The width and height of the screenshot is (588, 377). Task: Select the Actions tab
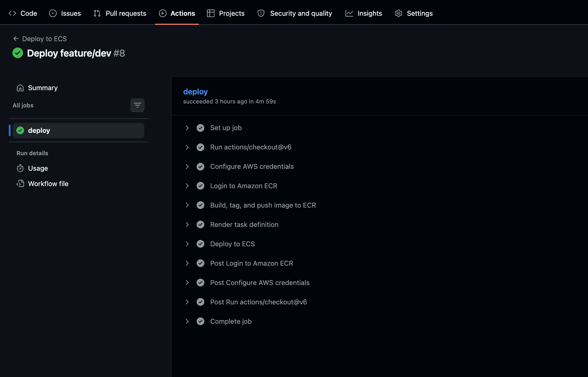point(177,13)
